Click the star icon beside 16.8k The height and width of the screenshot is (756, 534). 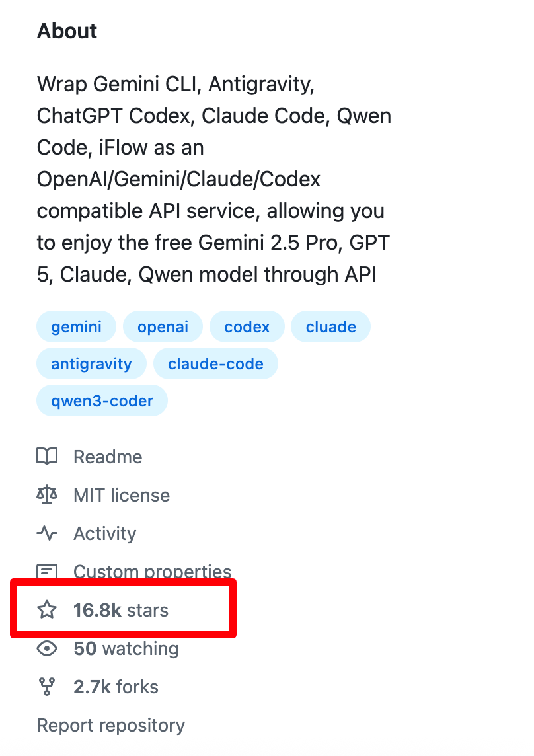coord(47,610)
